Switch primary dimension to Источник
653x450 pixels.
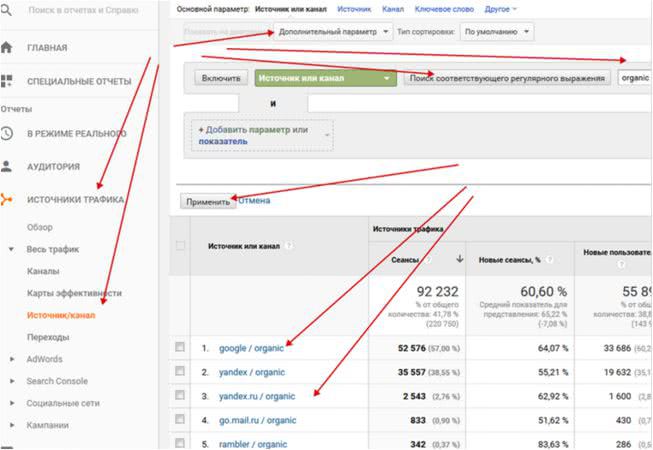point(354,9)
